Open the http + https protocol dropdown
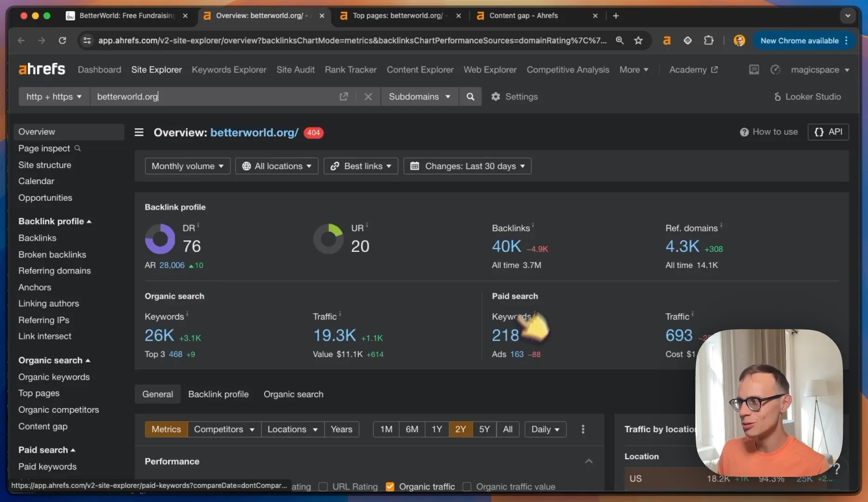This screenshot has width=868, height=502. [x=54, y=97]
